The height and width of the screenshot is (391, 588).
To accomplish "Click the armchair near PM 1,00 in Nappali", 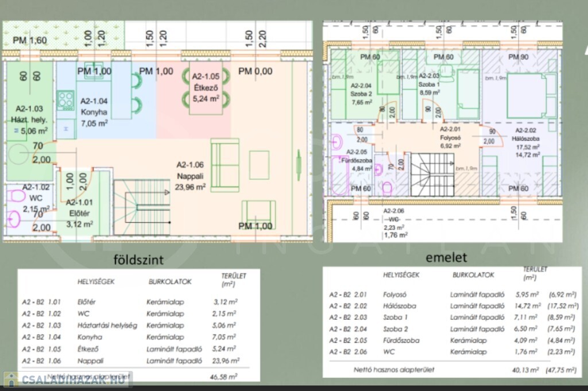I will pyautogui.click(x=258, y=213).
